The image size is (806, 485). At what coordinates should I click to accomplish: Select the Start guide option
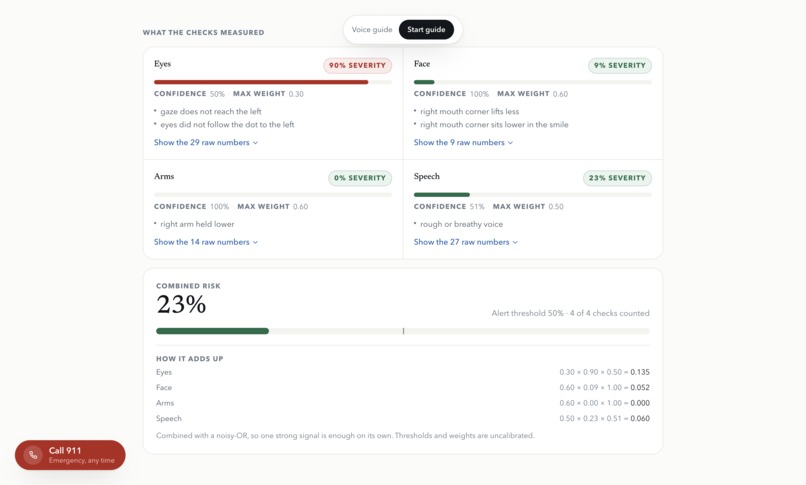(x=426, y=30)
